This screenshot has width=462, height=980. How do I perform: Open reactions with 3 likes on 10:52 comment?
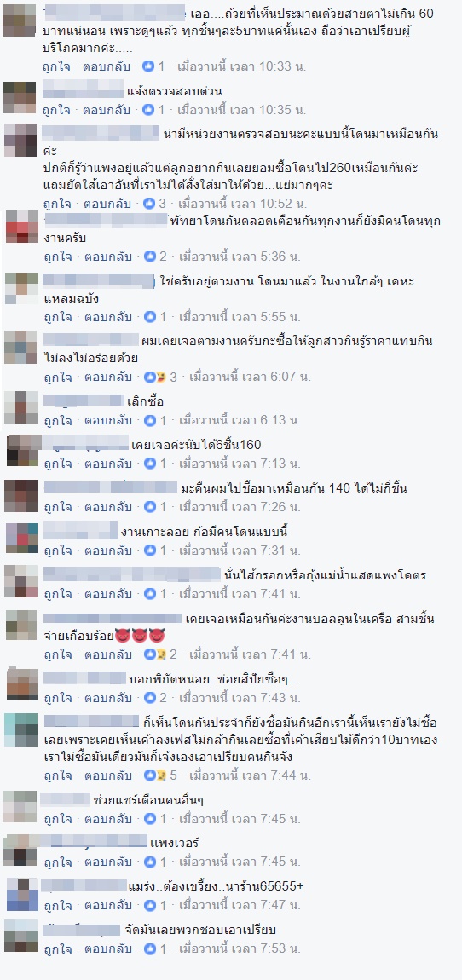click(x=154, y=203)
